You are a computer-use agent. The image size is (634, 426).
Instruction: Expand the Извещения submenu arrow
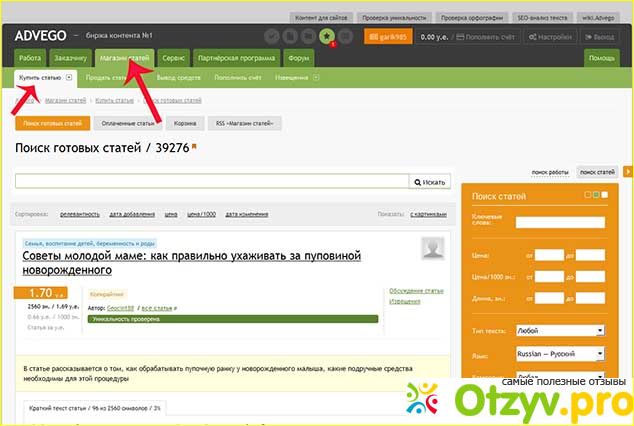pos(316,77)
